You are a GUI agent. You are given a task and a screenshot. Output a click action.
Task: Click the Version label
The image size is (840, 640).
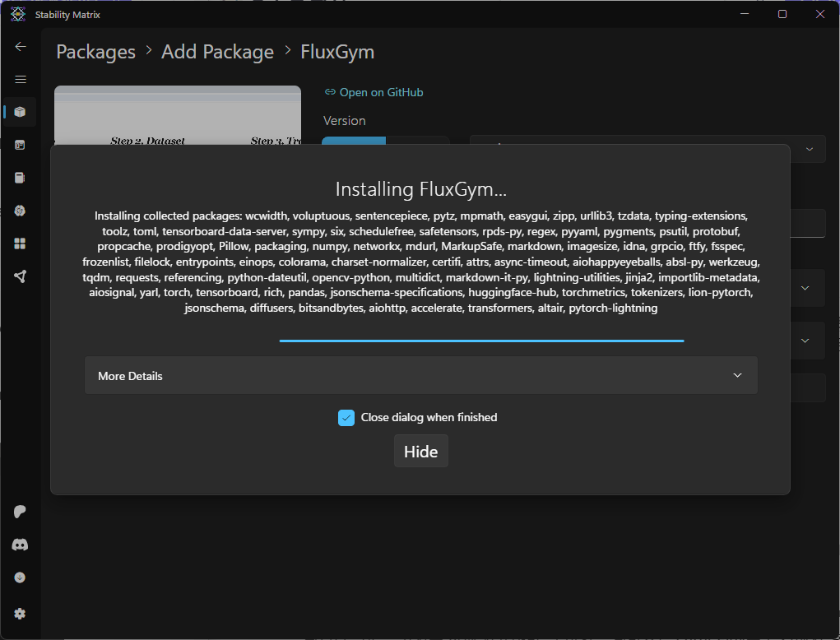[x=345, y=120]
